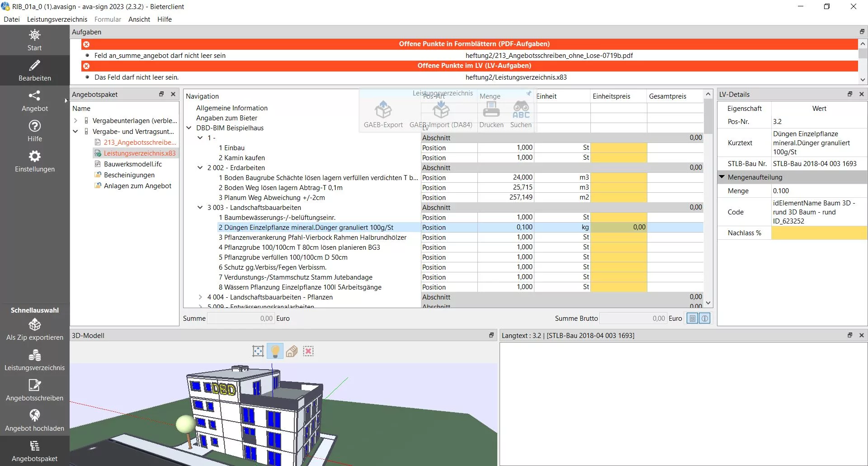Collapse 3 003 - Landschaftsbauarbeiten section

200,208
